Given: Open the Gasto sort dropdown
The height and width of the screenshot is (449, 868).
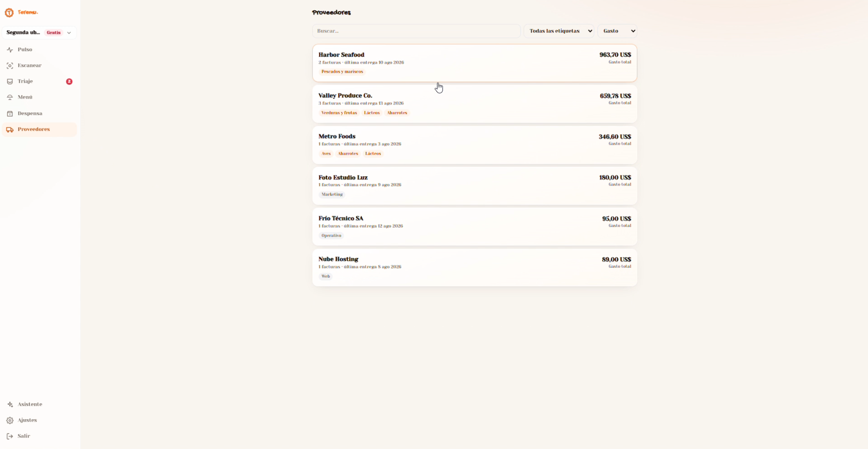Looking at the screenshot, I should tap(617, 31).
